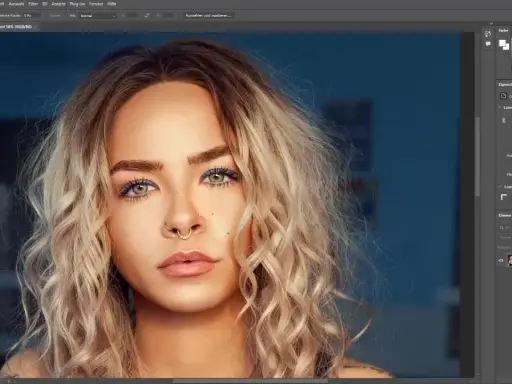This screenshot has height=384, width=512.
Task: Expand the collapsed panel dock arrows
Action: 491,24
